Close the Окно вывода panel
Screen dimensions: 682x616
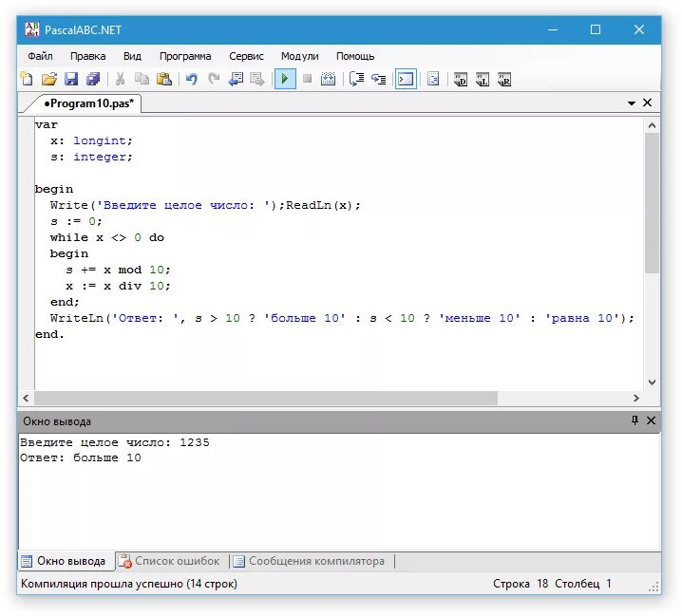point(651,420)
